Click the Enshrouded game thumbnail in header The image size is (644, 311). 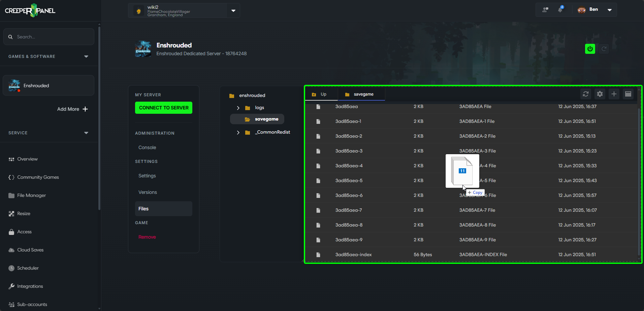[143, 49]
